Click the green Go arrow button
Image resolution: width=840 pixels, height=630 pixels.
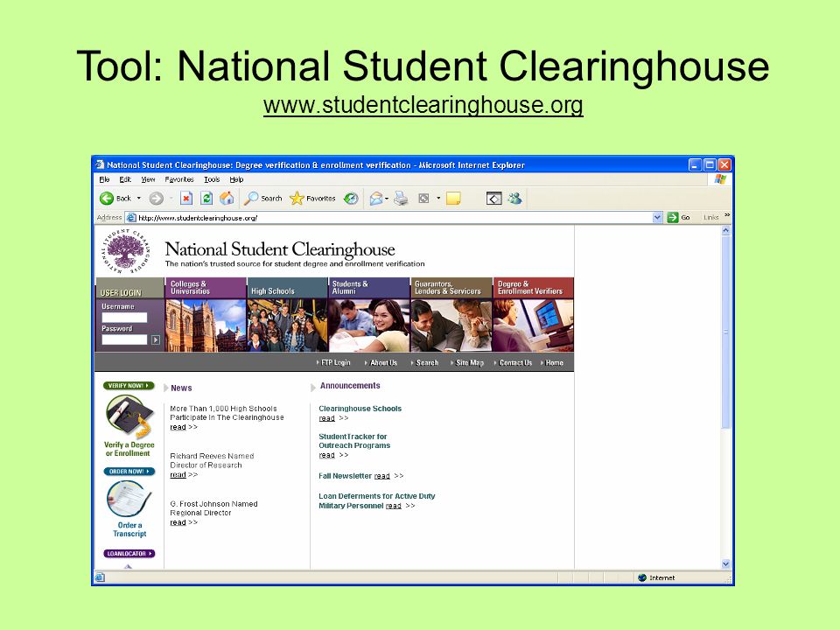coord(673,218)
